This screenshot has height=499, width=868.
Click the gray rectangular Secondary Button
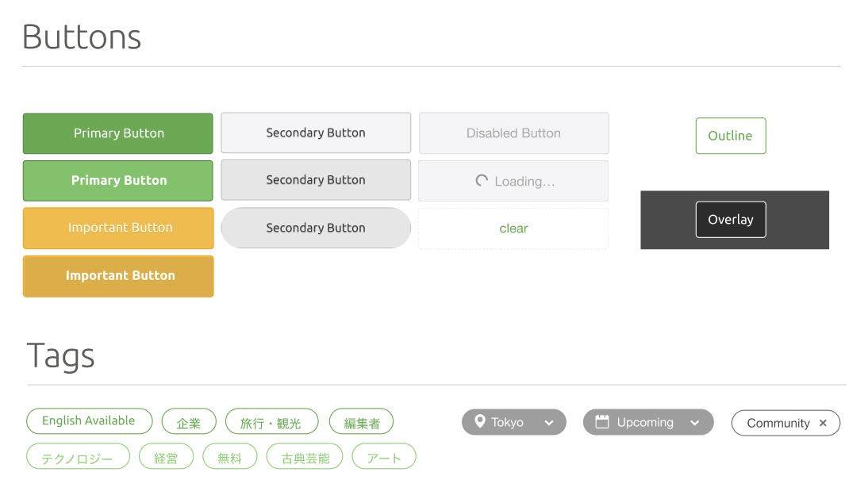tap(316, 180)
